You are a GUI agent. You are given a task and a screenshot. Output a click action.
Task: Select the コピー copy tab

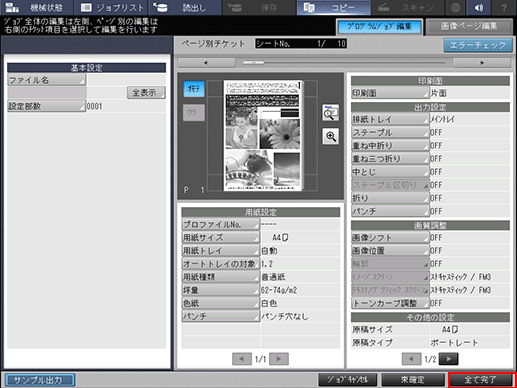click(333, 7)
